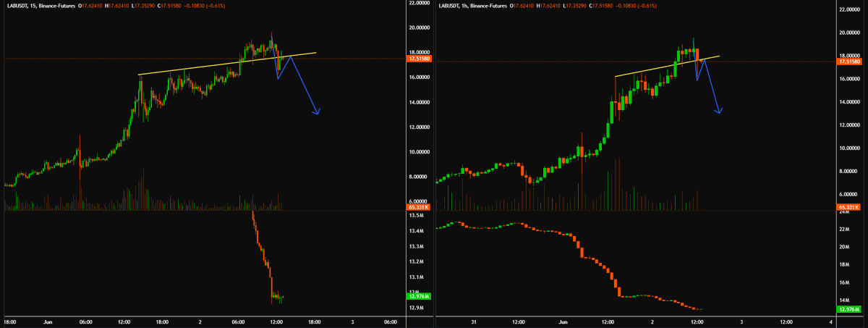Viewport: 868px width, 328px height.
Task: Click the orange 17.51580 price tag on left chart
Action: click(419, 59)
